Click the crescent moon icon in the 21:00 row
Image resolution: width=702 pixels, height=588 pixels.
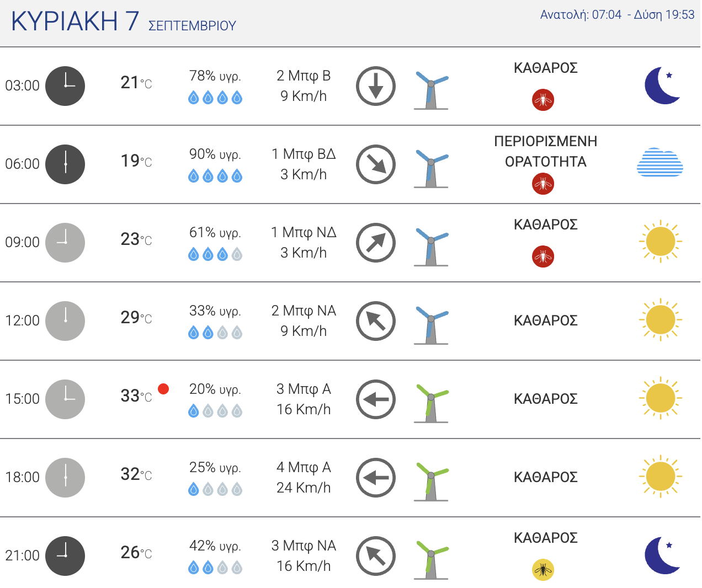(x=662, y=555)
